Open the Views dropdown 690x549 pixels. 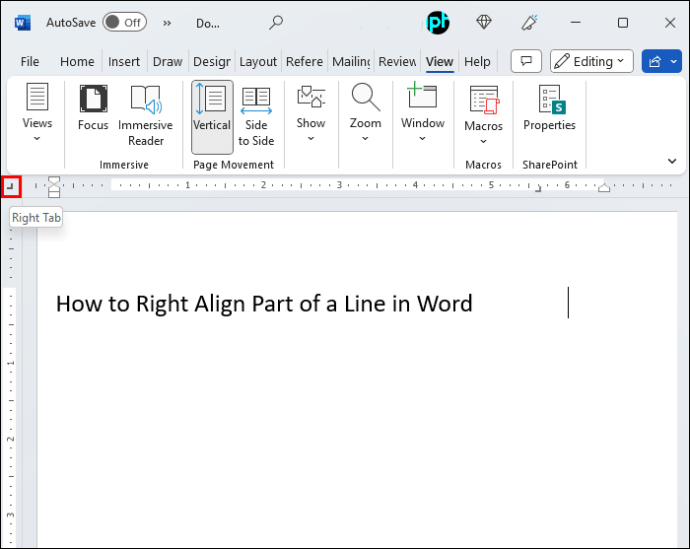click(x=37, y=112)
